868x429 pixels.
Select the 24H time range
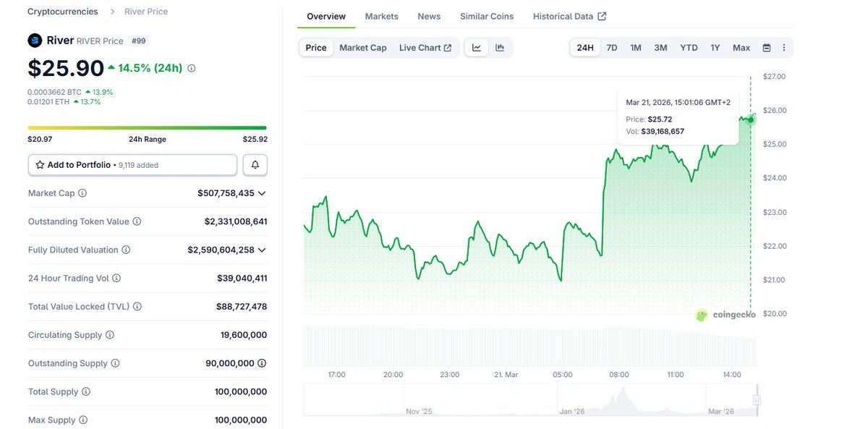pos(585,48)
